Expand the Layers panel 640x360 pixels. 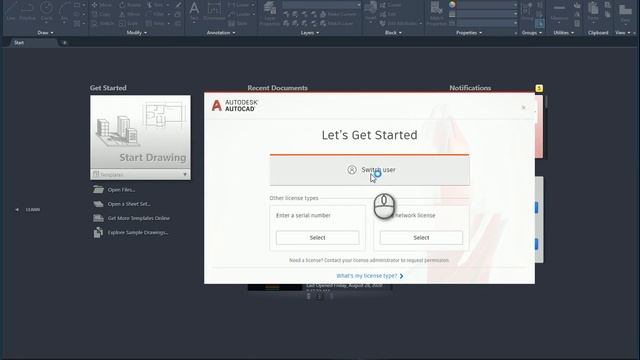point(310,33)
